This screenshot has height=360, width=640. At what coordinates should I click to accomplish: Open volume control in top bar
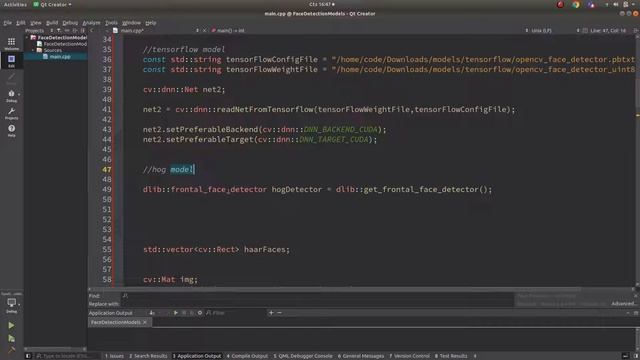(x=616, y=4)
